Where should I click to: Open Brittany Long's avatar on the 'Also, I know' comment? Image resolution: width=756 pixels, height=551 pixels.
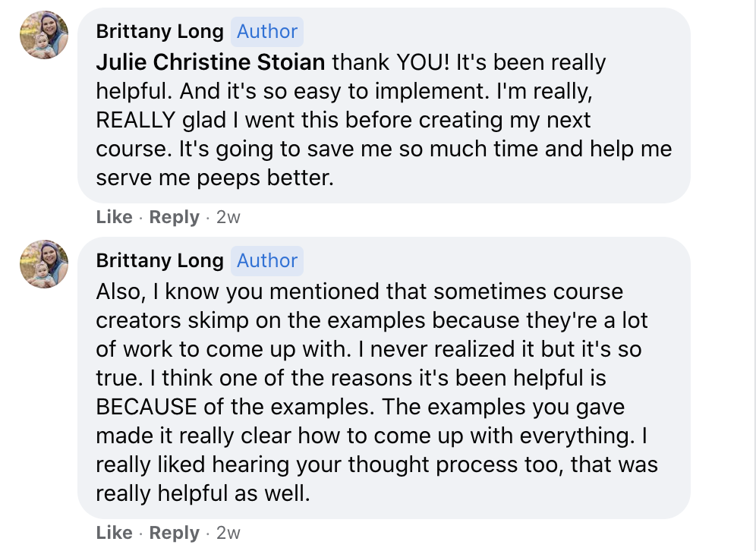point(44,263)
